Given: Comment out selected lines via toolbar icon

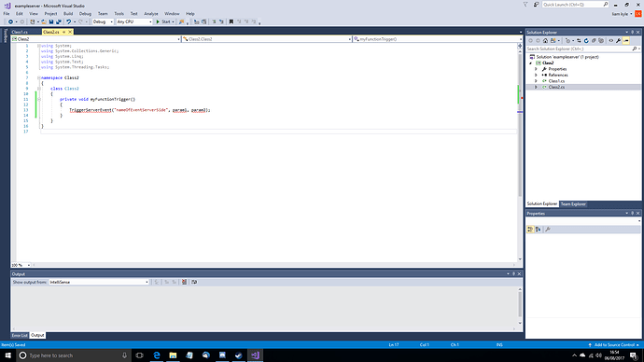Looking at the screenshot, I should 214,21.
